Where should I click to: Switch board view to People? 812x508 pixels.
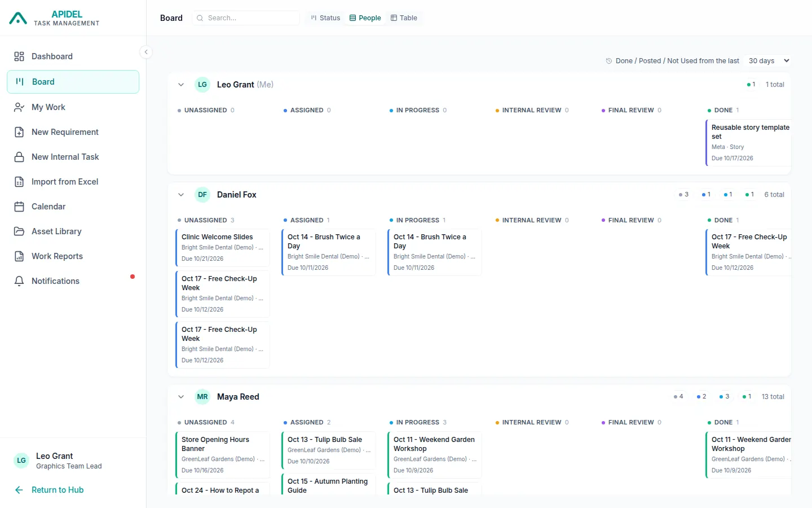pyautogui.click(x=365, y=18)
